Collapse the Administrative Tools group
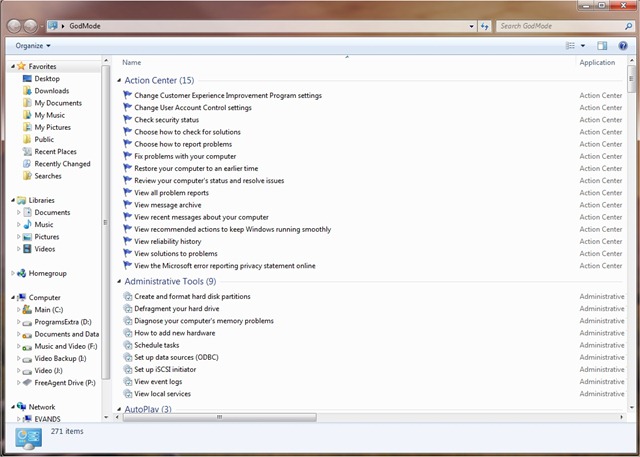The width and height of the screenshot is (640, 457). 119,282
